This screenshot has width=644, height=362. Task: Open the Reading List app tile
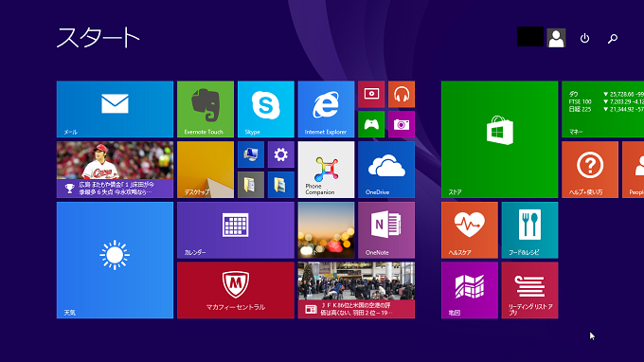pyautogui.click(x=529, y=291)
